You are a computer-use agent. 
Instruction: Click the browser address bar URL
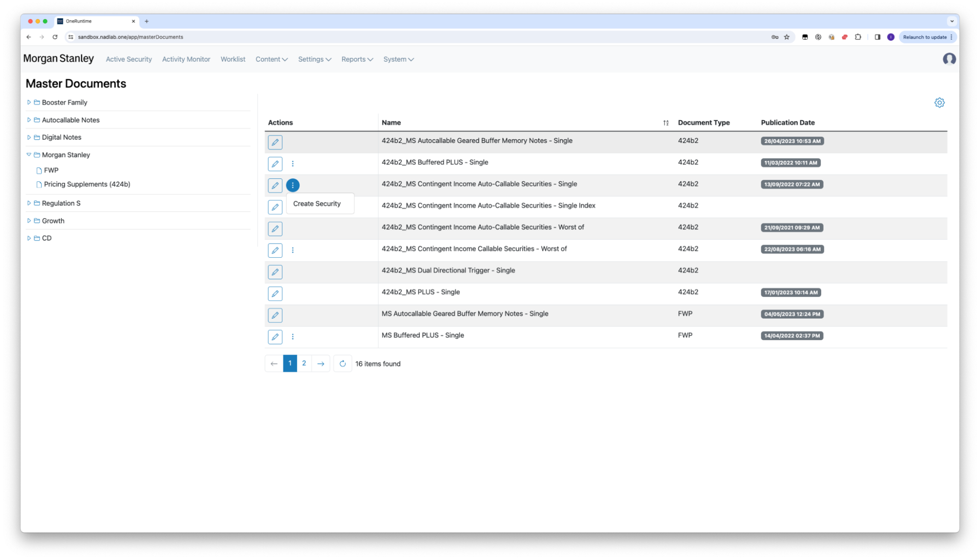pyautogui.click(x=130, y=37)
